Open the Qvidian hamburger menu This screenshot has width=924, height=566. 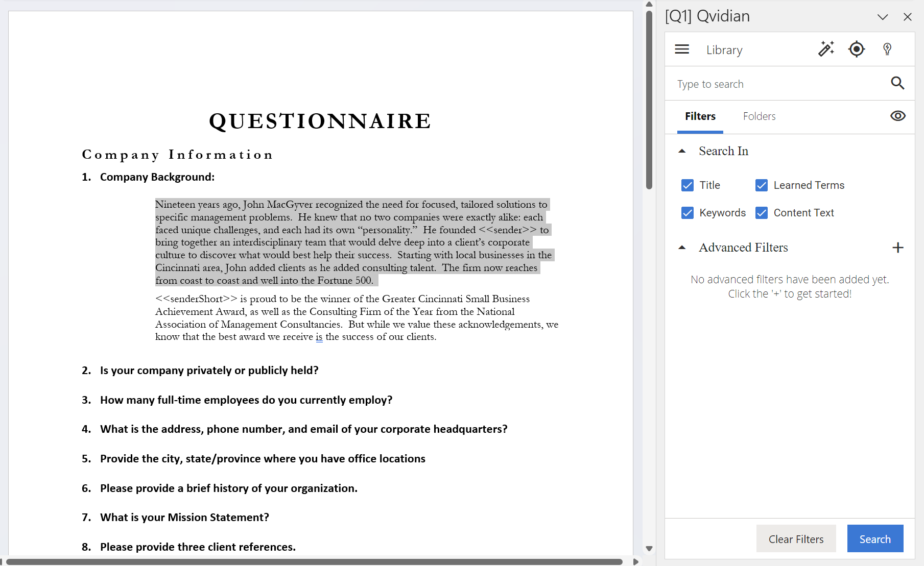click(682, 50)
